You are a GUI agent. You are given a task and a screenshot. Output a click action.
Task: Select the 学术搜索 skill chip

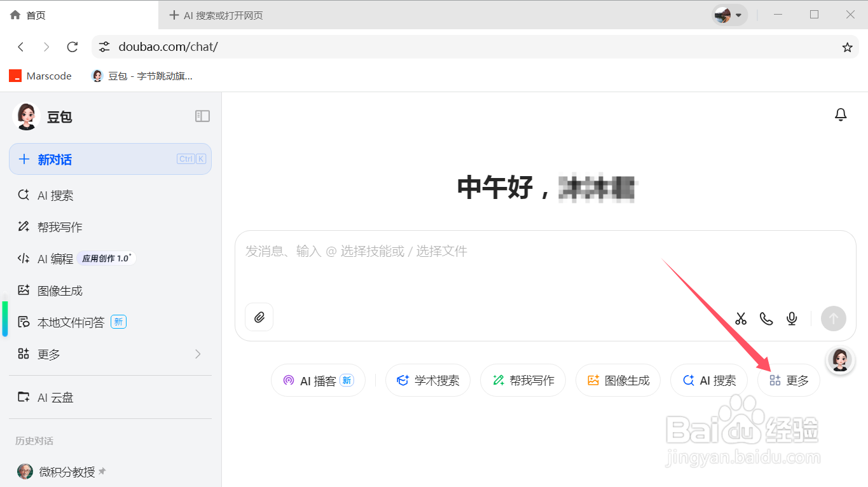[427, 380]
